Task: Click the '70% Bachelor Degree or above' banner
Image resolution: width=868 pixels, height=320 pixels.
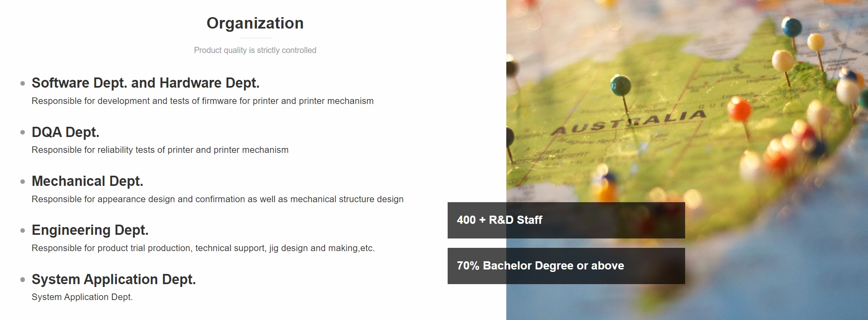Action: (x=566, y=266)
